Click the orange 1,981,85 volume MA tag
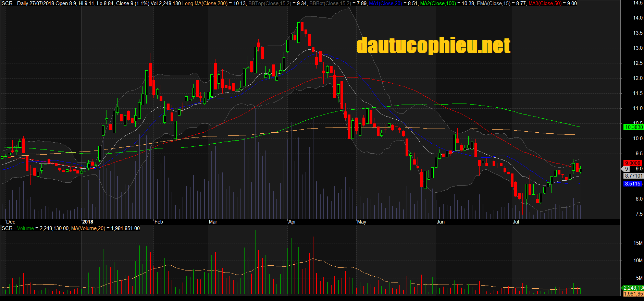The image size is (644, 301). pos(633,294)
